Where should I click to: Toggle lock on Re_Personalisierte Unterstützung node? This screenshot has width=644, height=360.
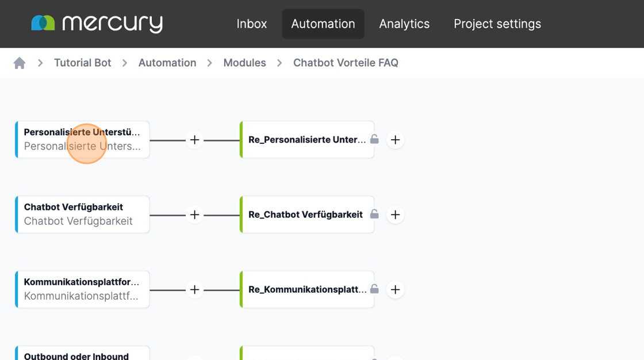pos(374,139)
